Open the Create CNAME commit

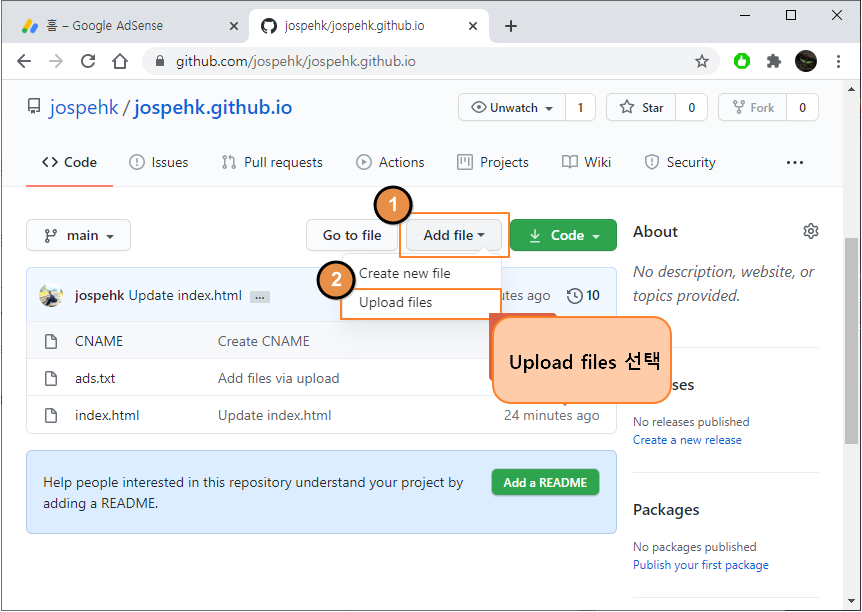pyautogui.click(x=264, y=341)
